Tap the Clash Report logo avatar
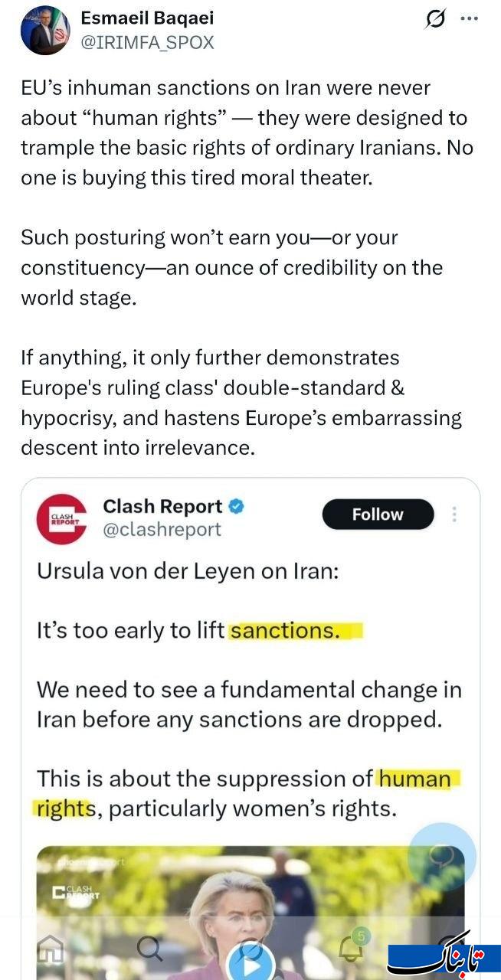This screenshot has width=501, height=980. [61, 519]
